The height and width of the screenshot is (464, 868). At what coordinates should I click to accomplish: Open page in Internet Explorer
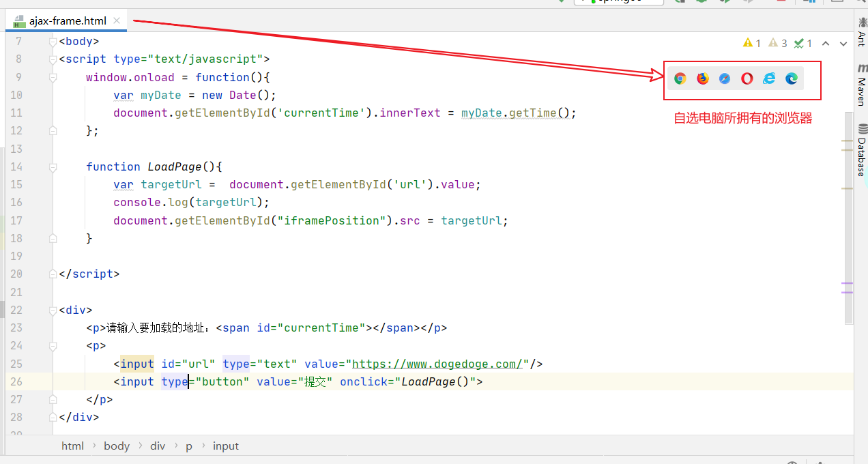pos(769,78)
